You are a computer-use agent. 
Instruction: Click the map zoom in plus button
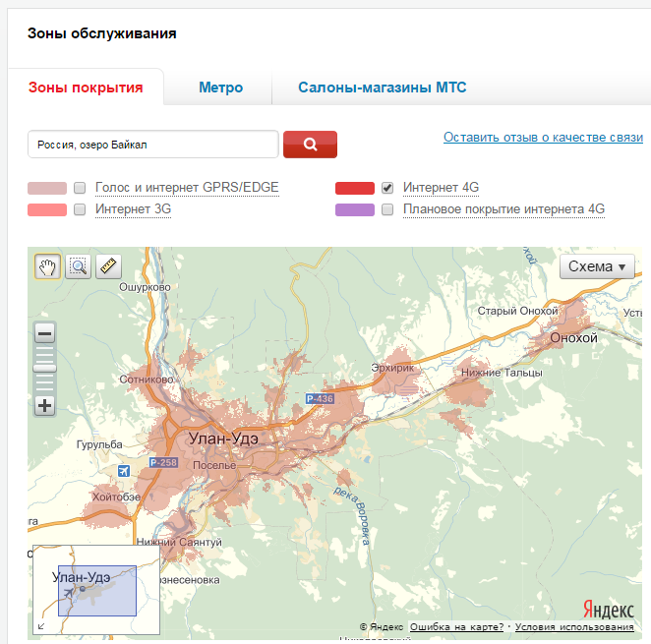click(x=45, y=405)
